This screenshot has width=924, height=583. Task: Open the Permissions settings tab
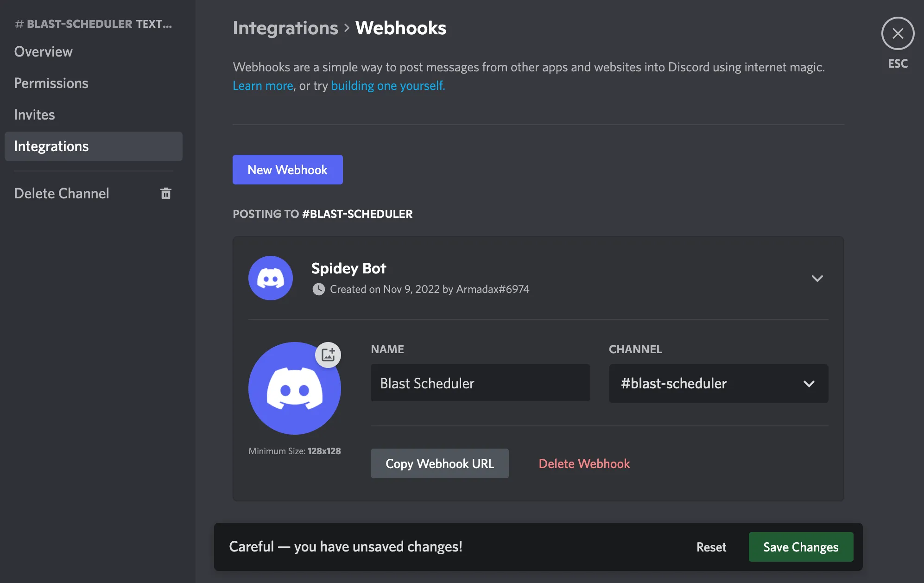[x=94, y=83]
